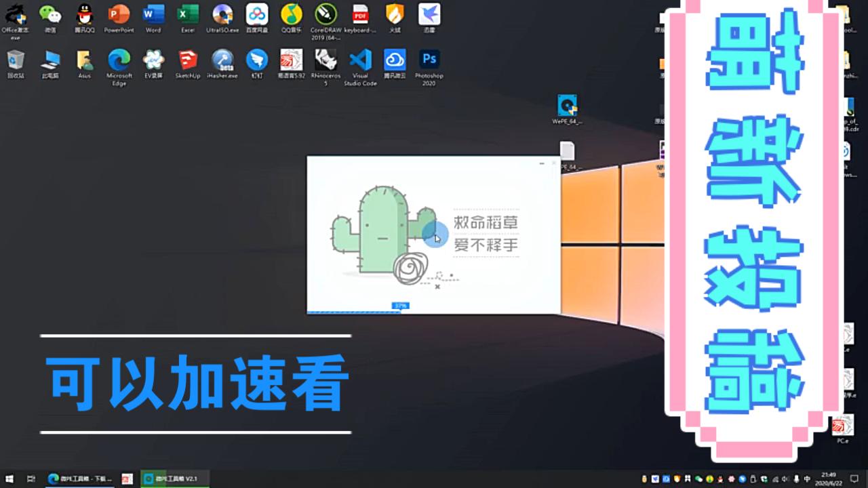Screen dimensions: 868x488
Task: Launch Rhinoceros 5 shortcut
Action: click(326, 68)
